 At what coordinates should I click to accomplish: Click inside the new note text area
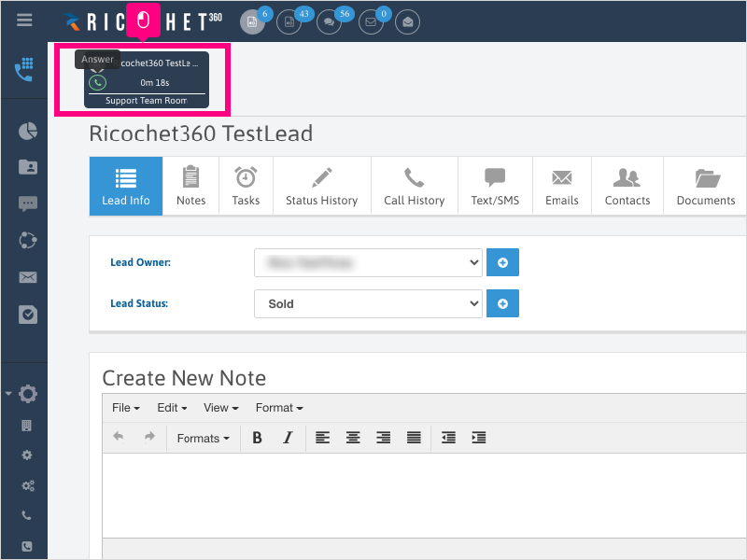tap(425, 496)
